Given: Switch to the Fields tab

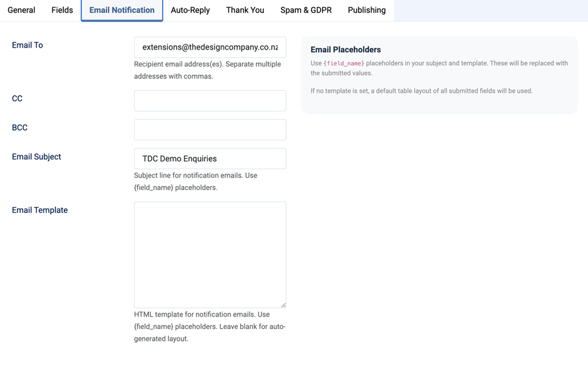Looking at the screenshot, I should click(x=62, y=10).
